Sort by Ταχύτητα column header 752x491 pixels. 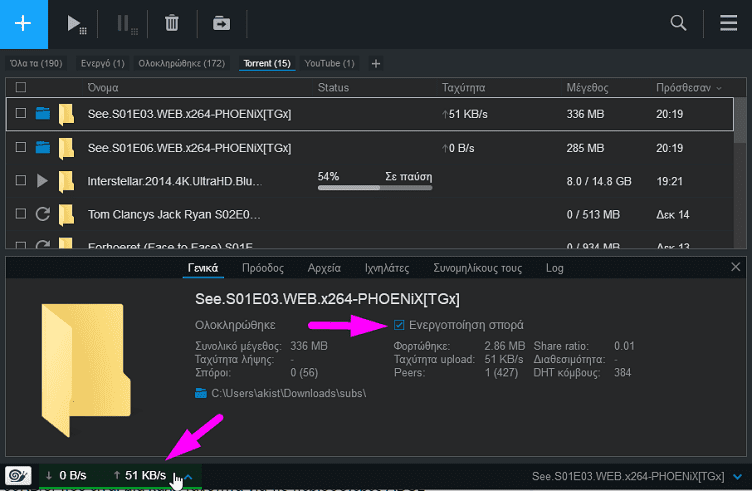pyautogui.click(x=463, y=88)
